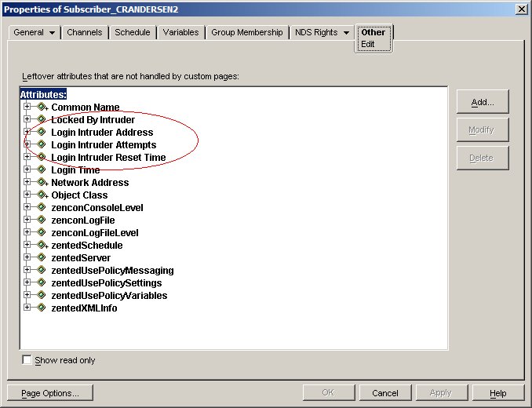Select the Other Edit tab

click(x=373, y=38)
